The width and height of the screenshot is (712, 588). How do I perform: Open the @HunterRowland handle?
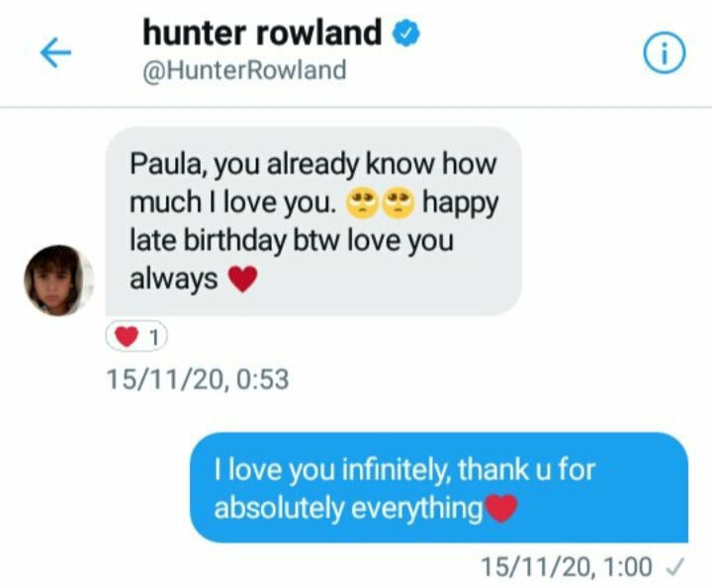[244, 70]
